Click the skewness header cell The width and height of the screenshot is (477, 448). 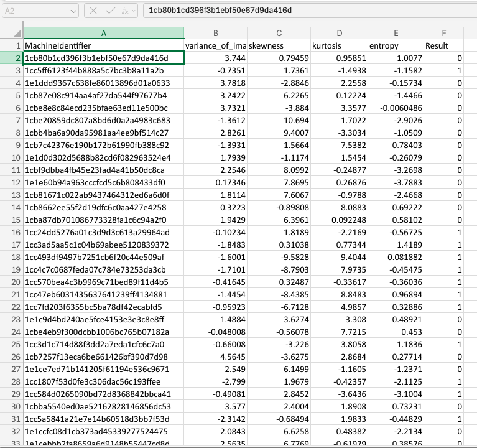click(x=278, y=46)
